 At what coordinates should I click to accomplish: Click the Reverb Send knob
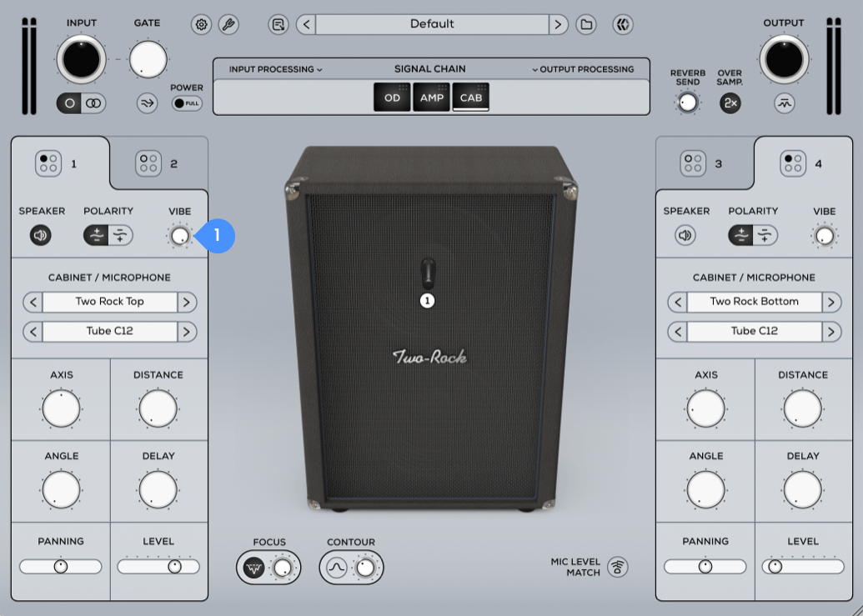pos(687,103)
